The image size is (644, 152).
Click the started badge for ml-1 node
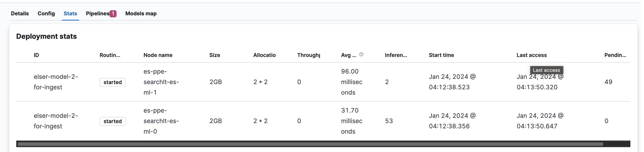113,82
